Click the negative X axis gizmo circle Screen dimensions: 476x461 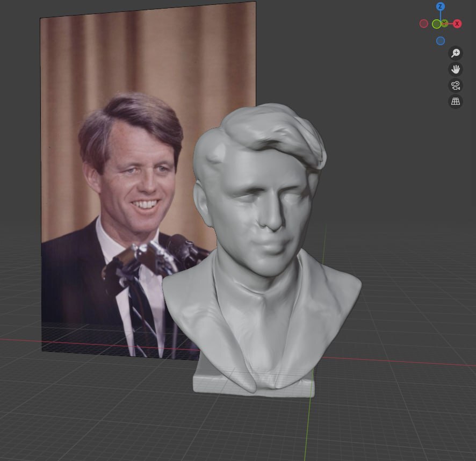tap(423, 24)
